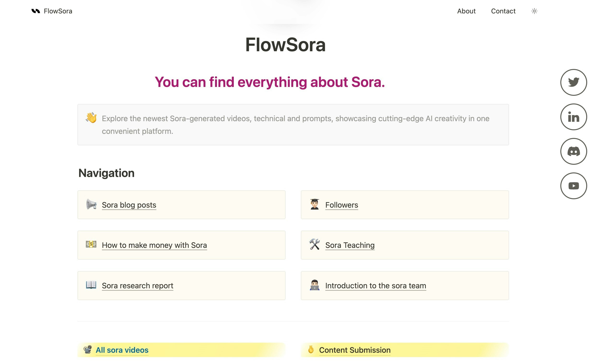Go to the Sora Teaching page
This screenshot has width=609, height=364.
[x=350, y=245]
